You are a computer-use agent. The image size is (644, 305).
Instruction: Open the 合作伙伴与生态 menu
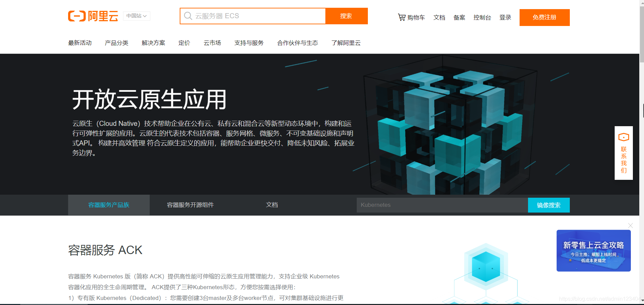297,43
